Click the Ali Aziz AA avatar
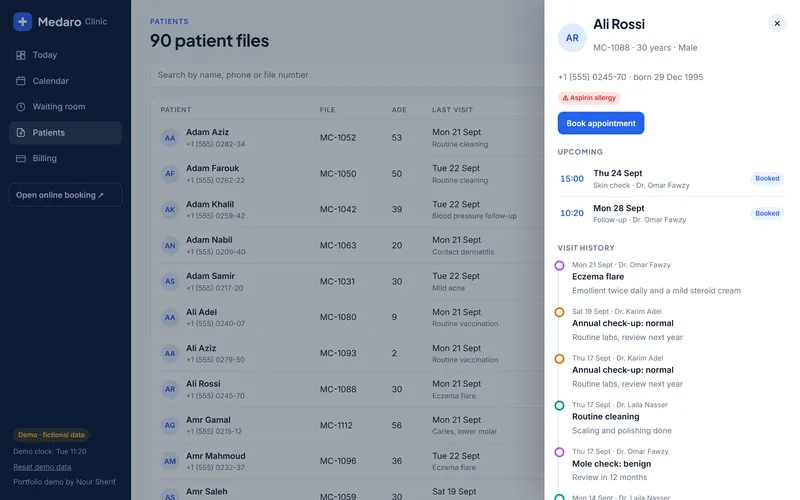Screen dimensions: 800x500 pos(170,354)
